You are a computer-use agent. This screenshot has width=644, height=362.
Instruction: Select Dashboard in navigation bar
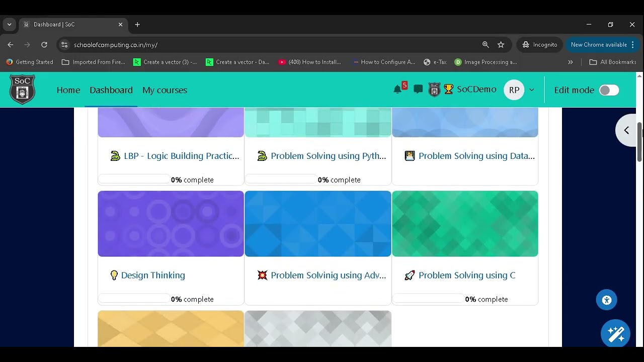click(x=111, y=90)
